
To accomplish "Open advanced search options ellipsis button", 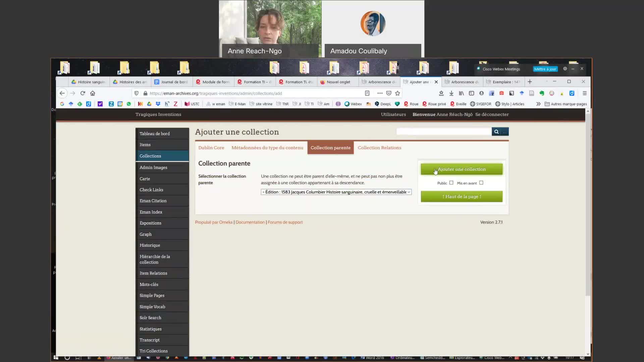I will click(x=505, y=132).
